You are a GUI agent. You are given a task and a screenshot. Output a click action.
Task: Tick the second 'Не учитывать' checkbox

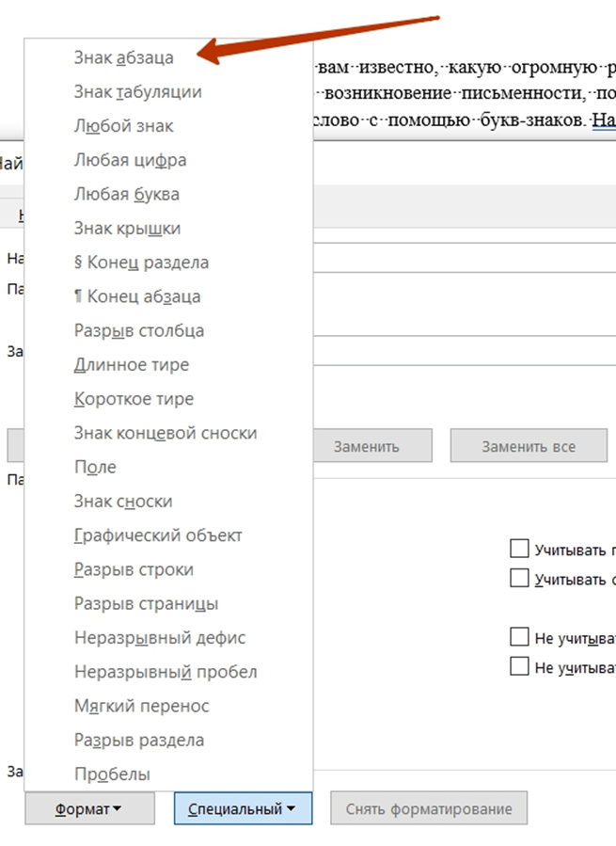(x=519, y=666)
